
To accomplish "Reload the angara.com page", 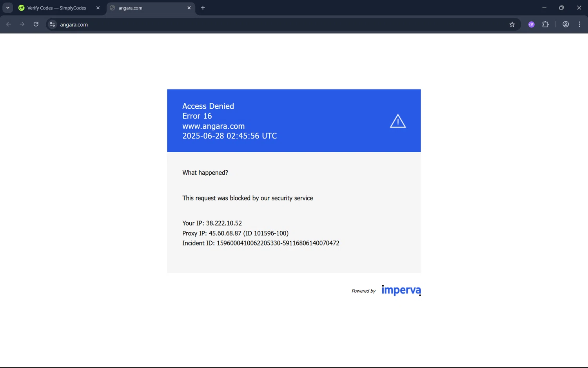I will (36, 24).
